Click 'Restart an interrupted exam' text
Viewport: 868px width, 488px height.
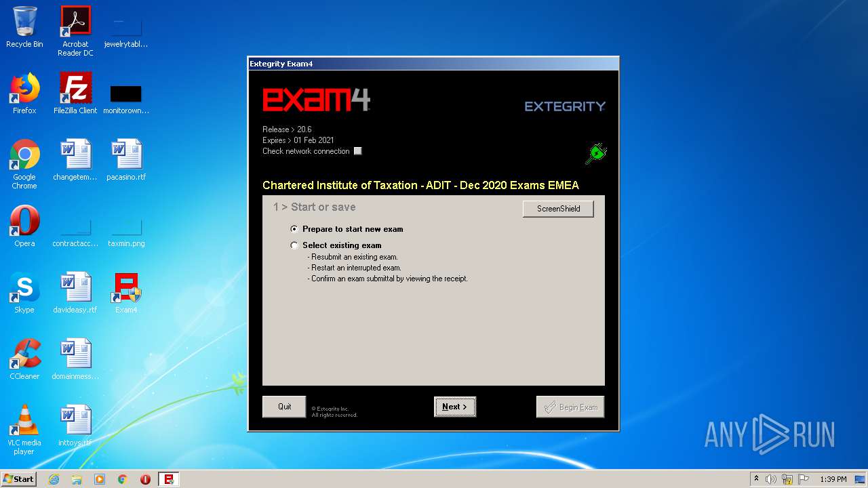[354, 268]
